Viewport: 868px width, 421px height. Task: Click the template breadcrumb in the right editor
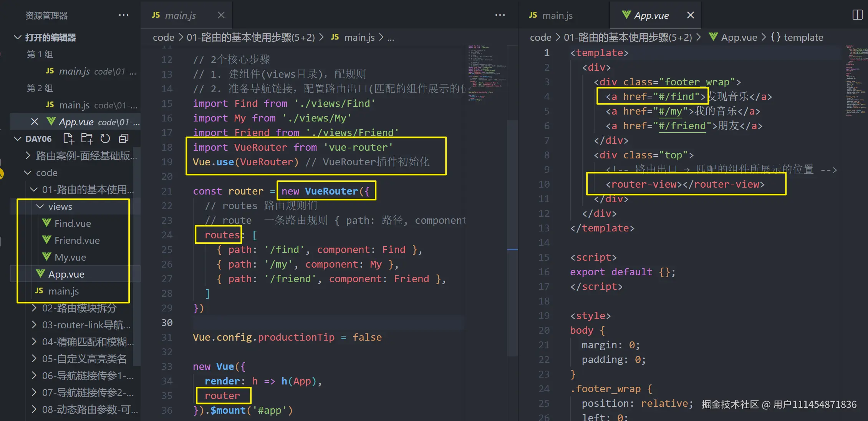803,37
